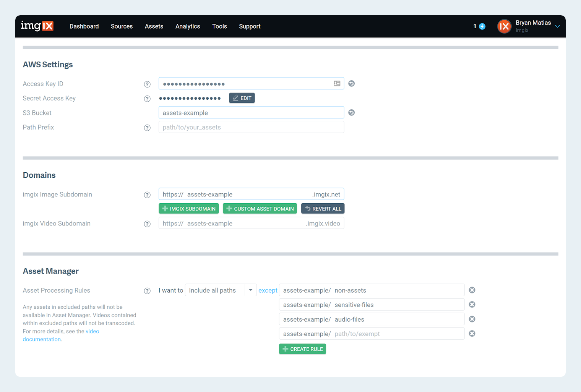The height and width of the screenshot is (392, 581).
Task: Remove the sensitive-files exclusion rule
Action: point(472,305)
